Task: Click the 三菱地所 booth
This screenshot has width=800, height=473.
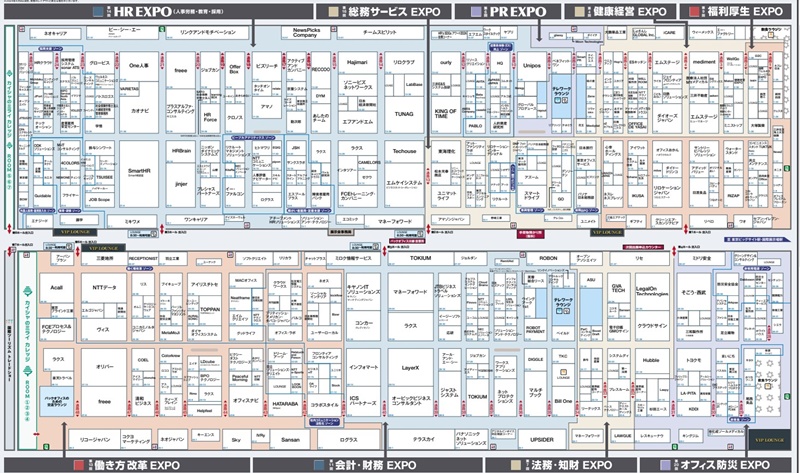Action: (x=104, y=259)
